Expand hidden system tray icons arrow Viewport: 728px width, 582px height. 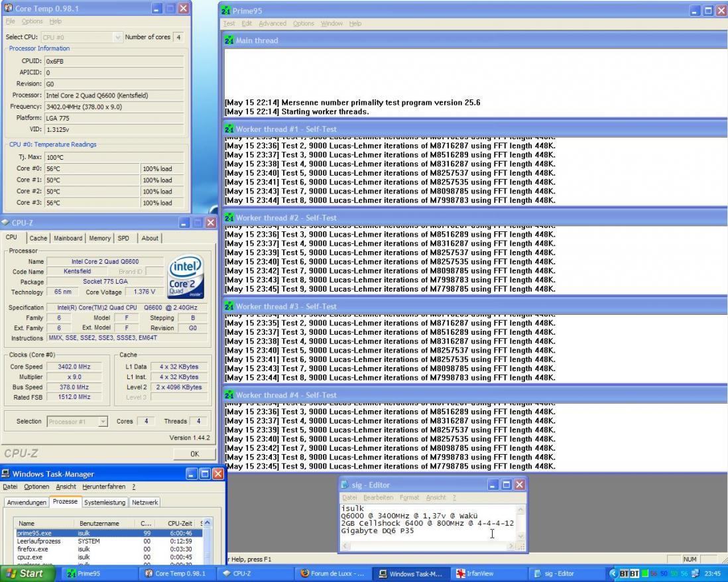613,573
